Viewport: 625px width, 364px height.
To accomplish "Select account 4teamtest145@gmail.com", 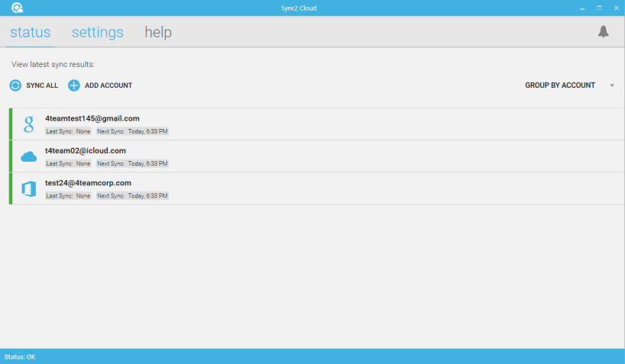I will click(92, 118).
